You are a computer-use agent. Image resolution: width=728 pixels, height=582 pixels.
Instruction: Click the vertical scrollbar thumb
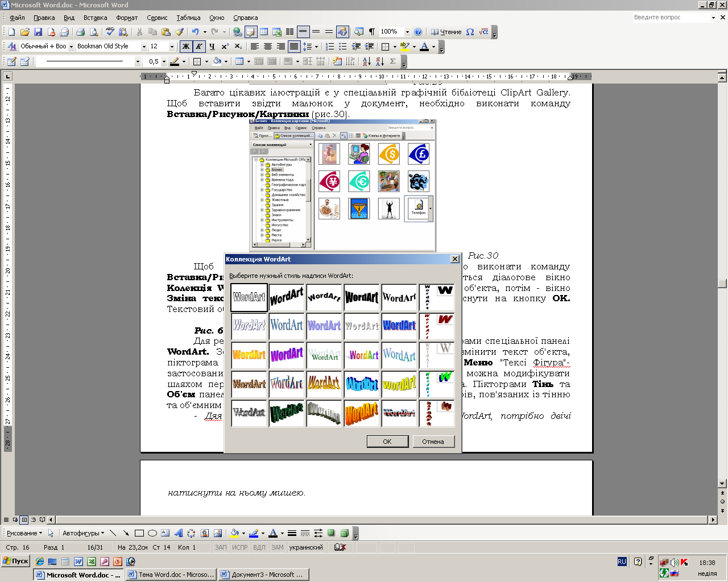pyautogui.click(x=722, y=284)
